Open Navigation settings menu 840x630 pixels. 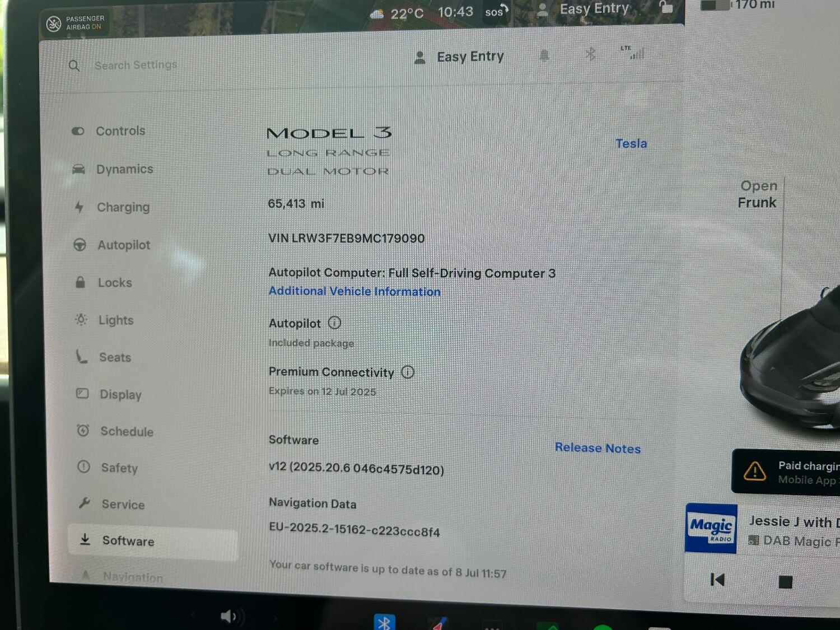pyautogui.click(x=122, y=576)
